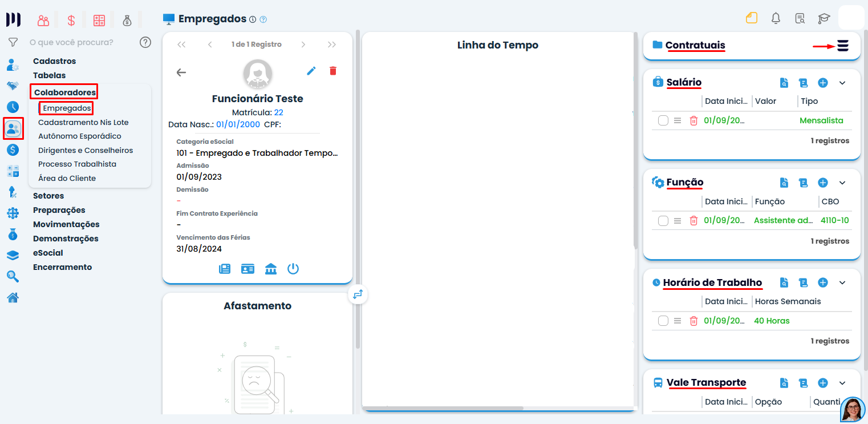The width and height of the screenshot is (868, 424).
Task: Open the search-document icon in Salário header
Action: 784,83
